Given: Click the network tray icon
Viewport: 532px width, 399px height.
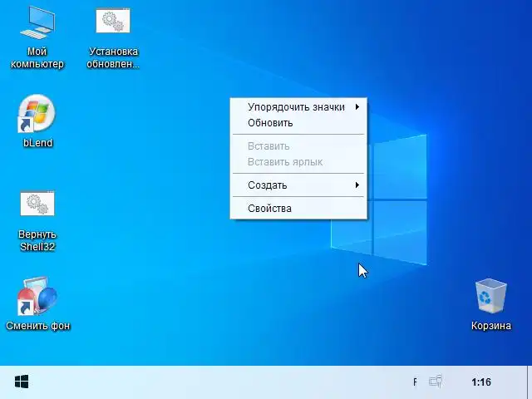Looking at the screenshot, I should (x=436, y=382).
